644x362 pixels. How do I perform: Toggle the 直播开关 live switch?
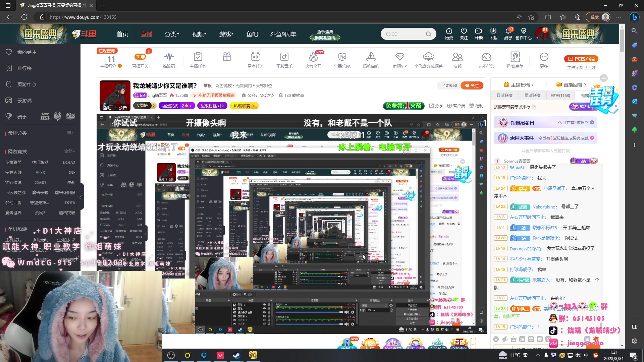pyautogui.click(x=140, y=57)
